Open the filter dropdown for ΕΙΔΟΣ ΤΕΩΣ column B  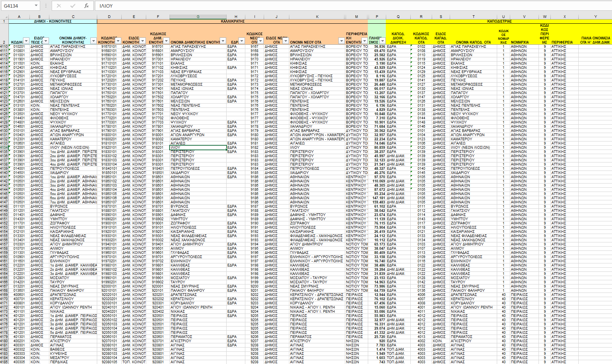[x=46, y=41]
